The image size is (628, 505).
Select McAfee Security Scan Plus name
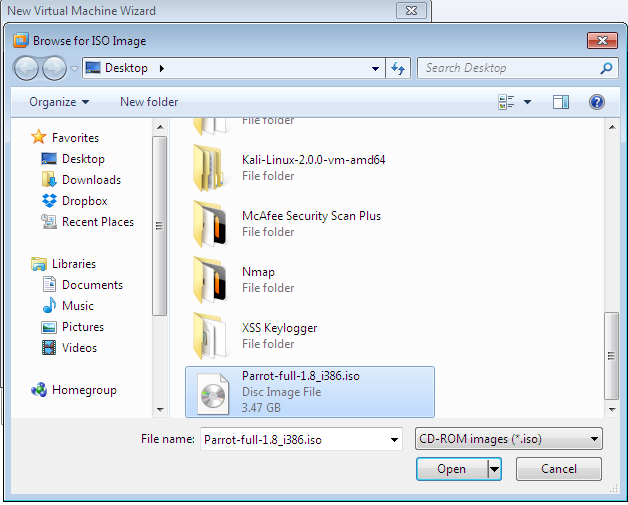[x=311, y=216]
